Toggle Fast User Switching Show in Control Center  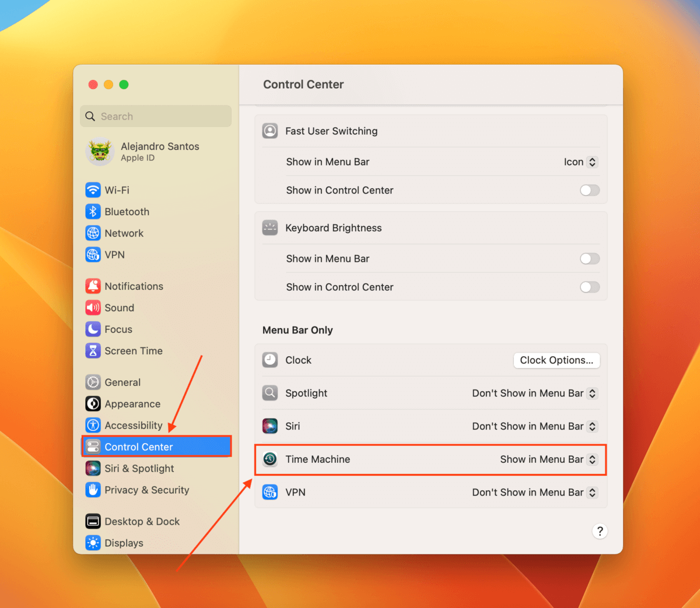point(589,190)
